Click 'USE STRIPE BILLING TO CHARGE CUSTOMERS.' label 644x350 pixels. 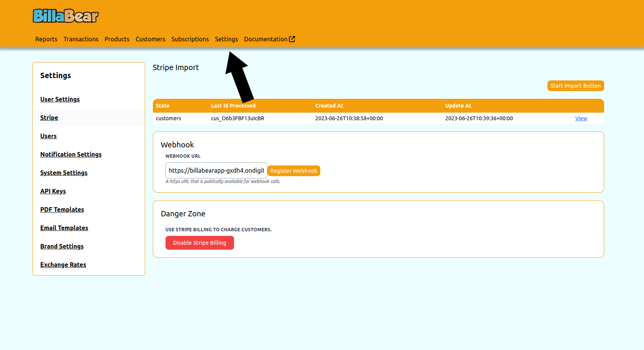[x=218, y=230]
